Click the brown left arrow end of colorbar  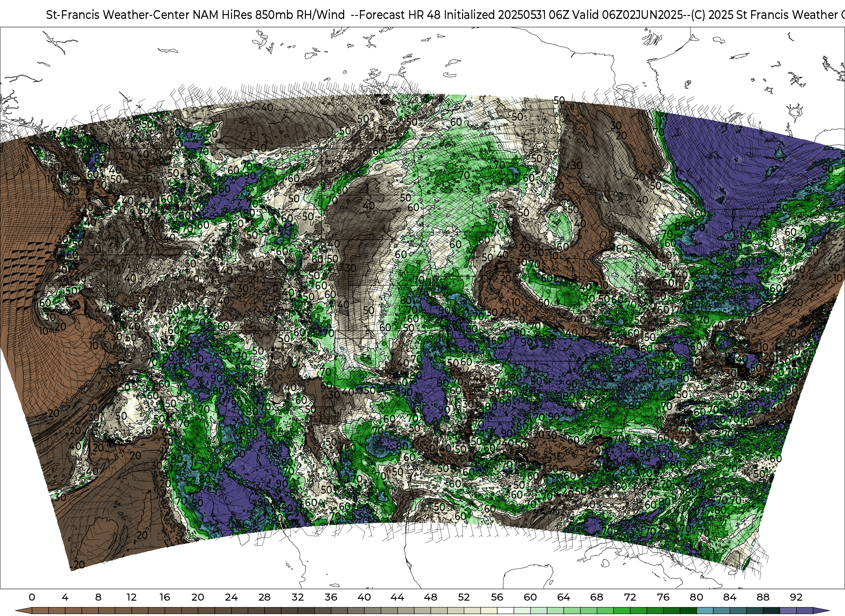24,611
